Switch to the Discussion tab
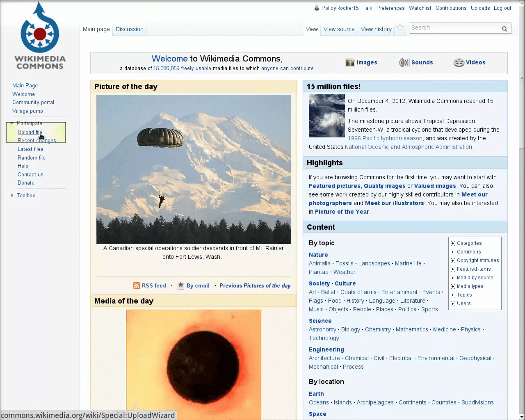 [x=130, y=29]
